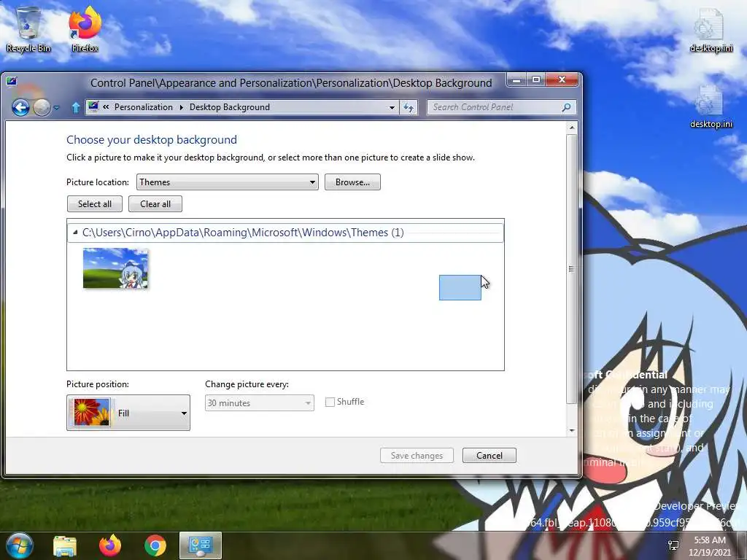The width and height of the screenshot is (747, 560).
Task: Click the Save changes button
Action: (417, 456)
